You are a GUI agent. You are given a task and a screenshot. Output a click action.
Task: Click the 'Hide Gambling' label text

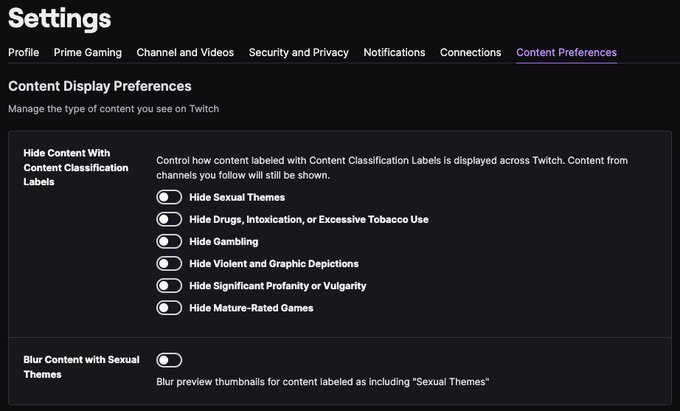[x=224, y=241]
